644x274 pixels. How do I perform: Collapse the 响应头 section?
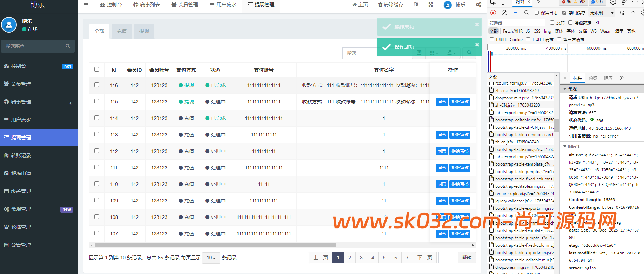565,146
